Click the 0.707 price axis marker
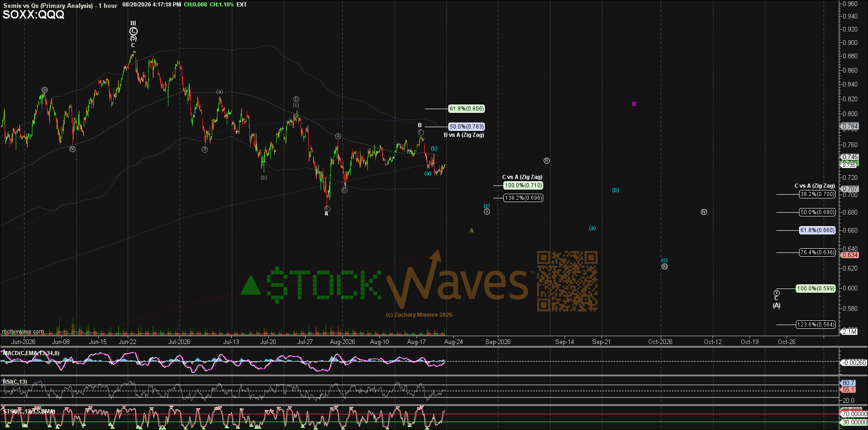Image resolution: width=868 pixels, height=430 pixels. [850, 189]
